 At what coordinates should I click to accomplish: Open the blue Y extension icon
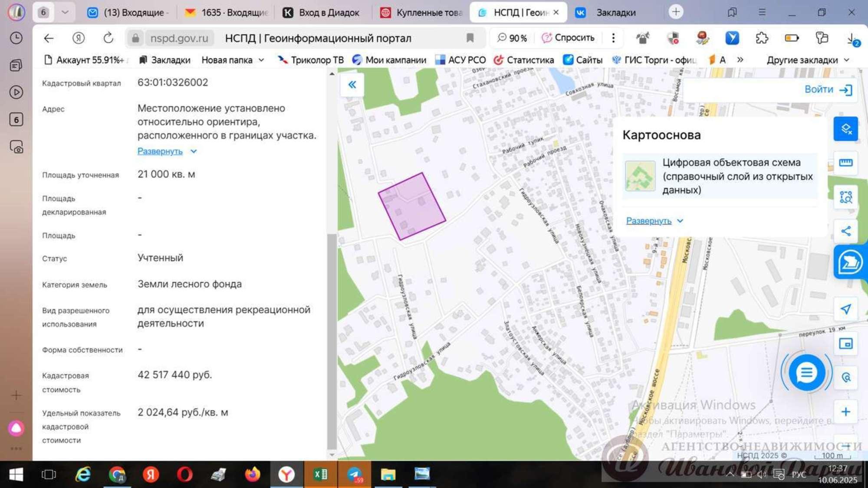click(x=732, y=38)
